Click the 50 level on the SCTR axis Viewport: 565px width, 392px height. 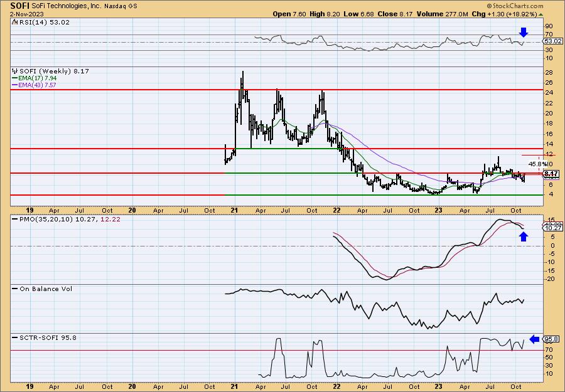[549, 358]
